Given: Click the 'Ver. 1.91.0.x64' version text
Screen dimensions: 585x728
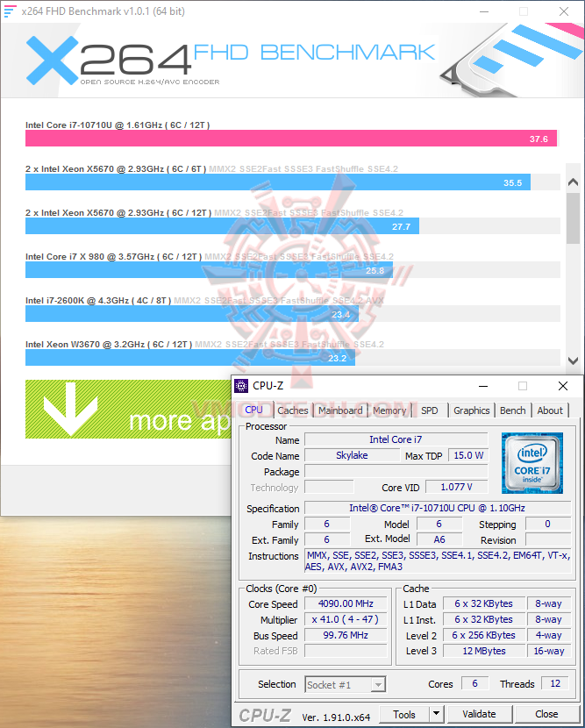Looking at the screenshot, I should pyautogui.click(x=336, y=717).
